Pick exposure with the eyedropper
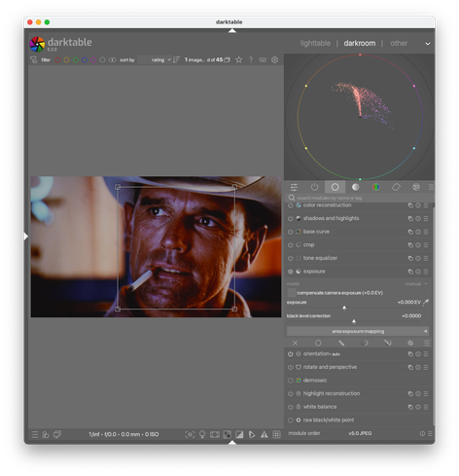 pos(426,302)
